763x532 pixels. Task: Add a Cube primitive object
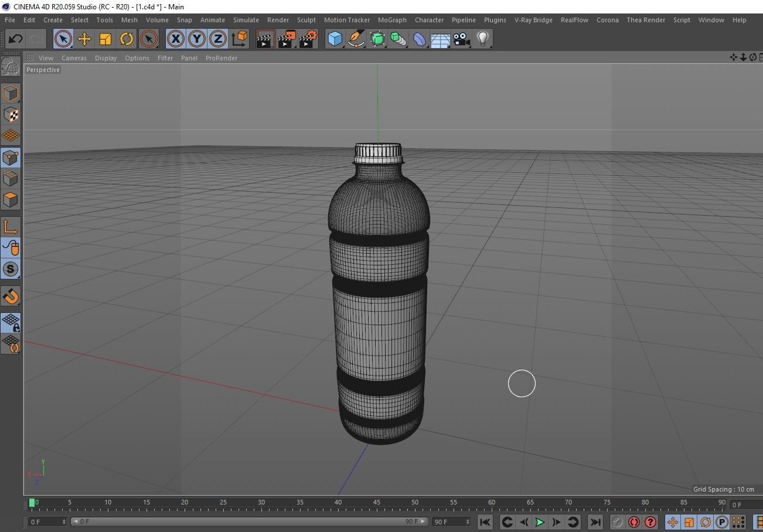click(335, 39)
